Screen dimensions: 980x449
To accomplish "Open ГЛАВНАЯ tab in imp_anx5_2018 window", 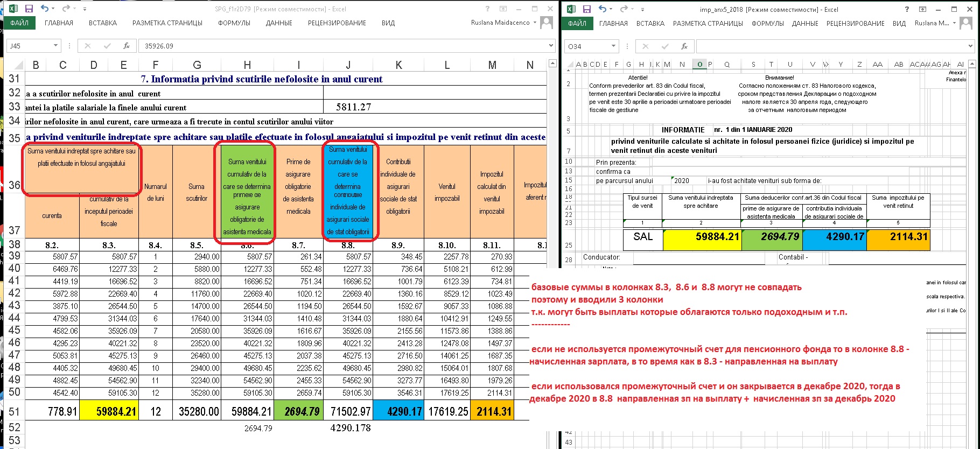I will click(613, 23).
